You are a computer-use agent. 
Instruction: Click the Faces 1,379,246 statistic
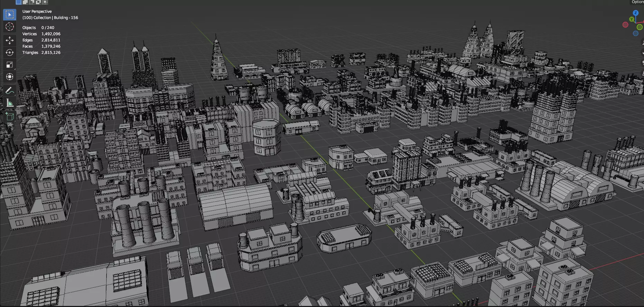[41, 46]
